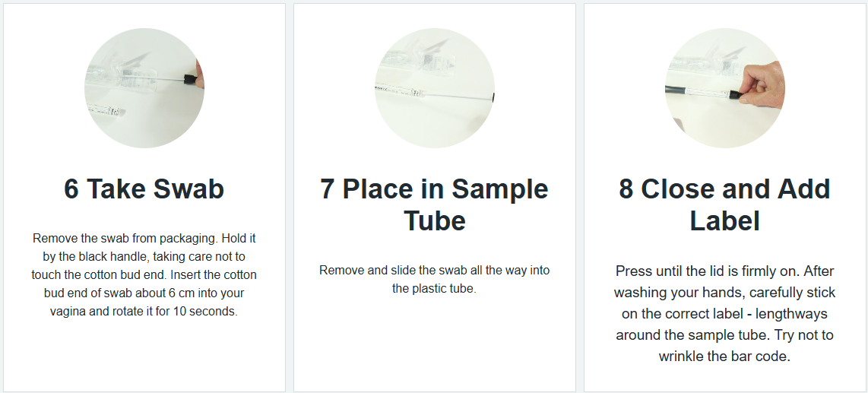868x393 pixels.
Task: Click the "6 Take Swab" heading
Action: [144, 189]
